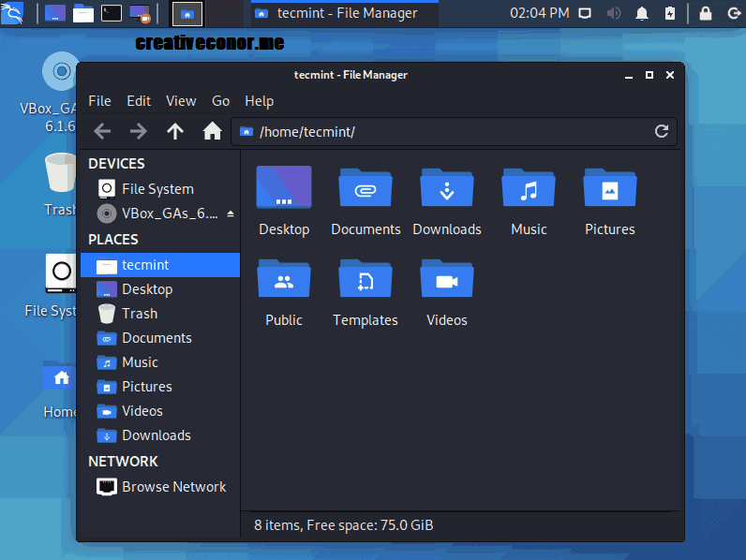Click Browse Network in sidebar
This screenshot has height=560, width=746.
coord(160,487)
